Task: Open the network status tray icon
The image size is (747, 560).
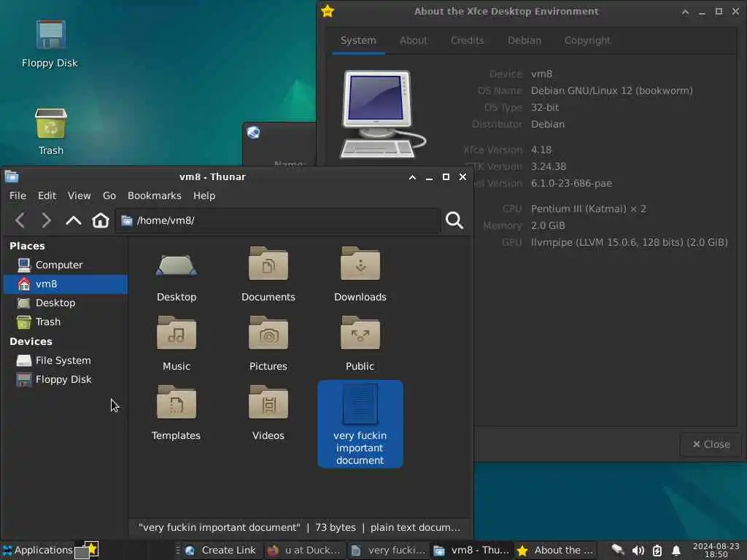Action: [618, 550]
